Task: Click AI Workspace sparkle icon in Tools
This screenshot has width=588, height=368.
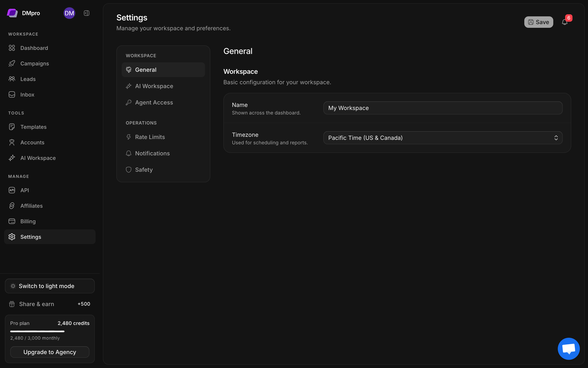Action: coord(12,158)
